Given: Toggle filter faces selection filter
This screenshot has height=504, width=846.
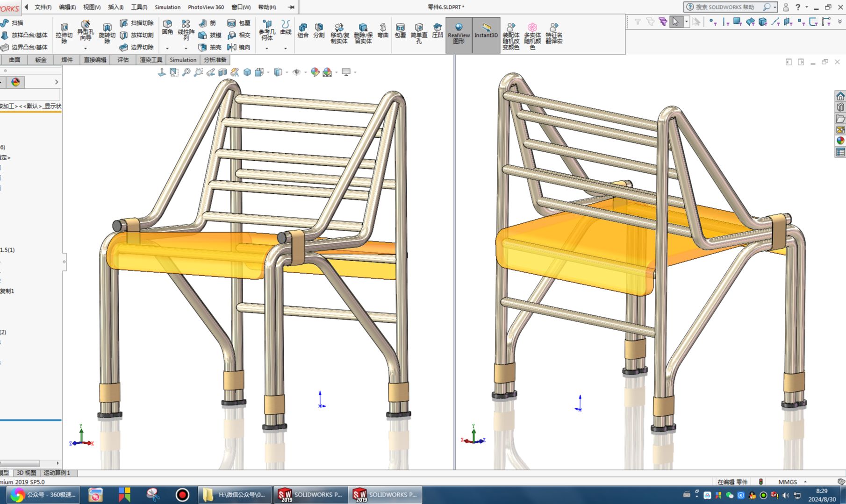Looking at the screenshot, I should 738,21.
